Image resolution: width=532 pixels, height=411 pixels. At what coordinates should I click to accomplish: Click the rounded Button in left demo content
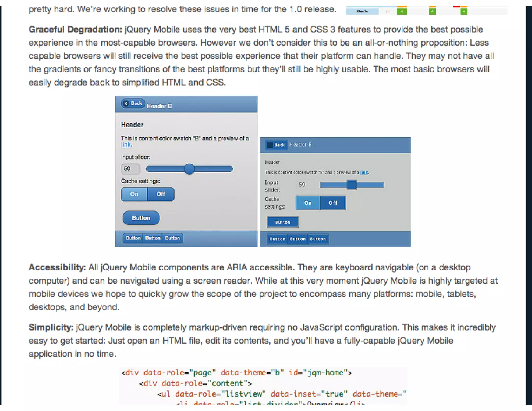coord(141,218)
